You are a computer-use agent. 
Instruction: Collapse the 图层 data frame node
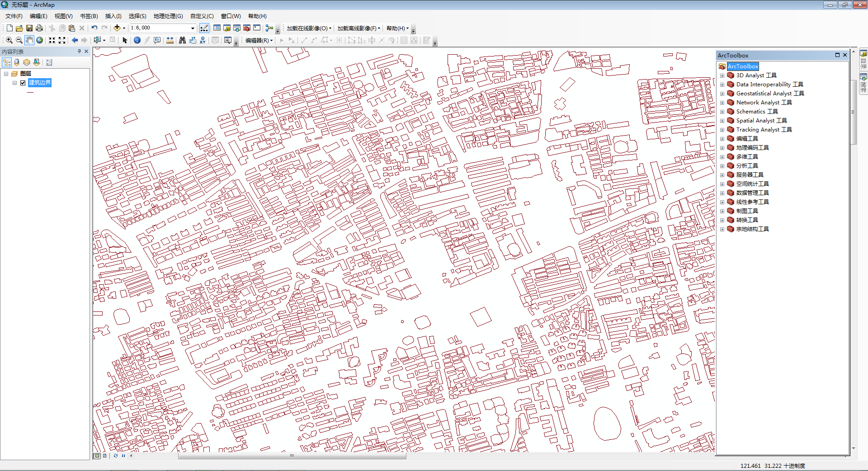tap(6, 74)
